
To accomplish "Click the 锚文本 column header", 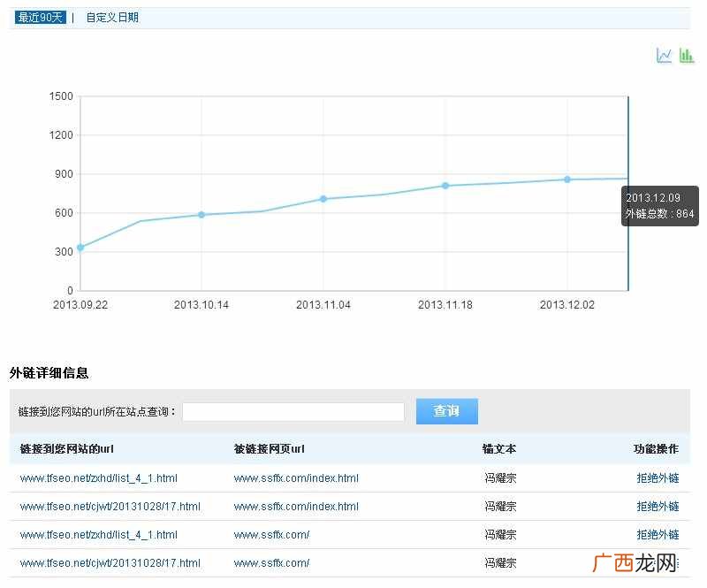I will [499, 449].
